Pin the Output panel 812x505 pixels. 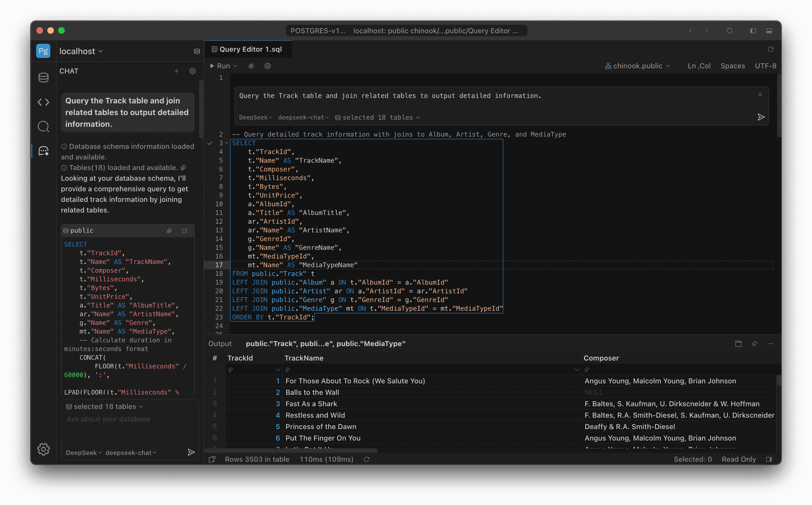point(755,343)
